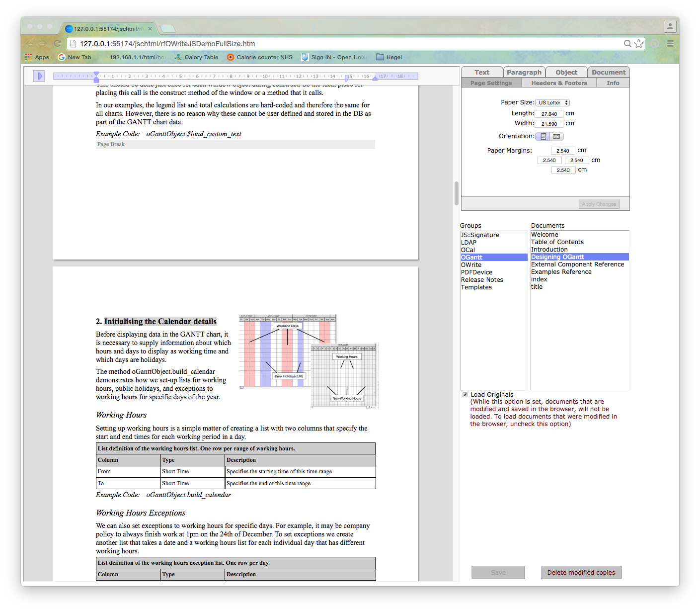
Task: Open the New Tab Google bookmark
Action: tap(75, 57)
